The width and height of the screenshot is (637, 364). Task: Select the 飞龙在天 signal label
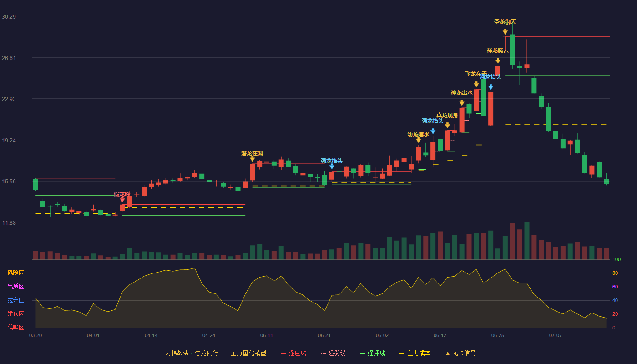tap(476, 74)
